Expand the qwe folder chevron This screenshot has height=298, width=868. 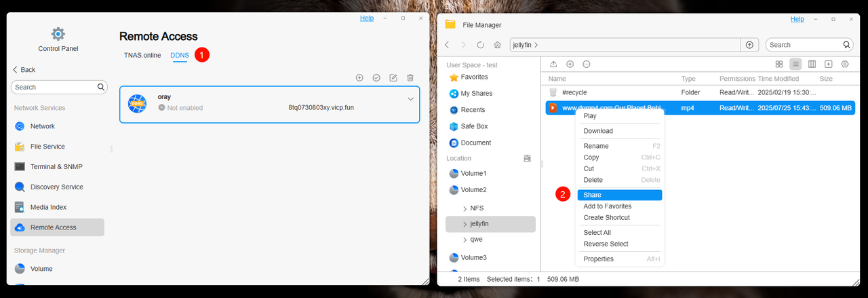[x=465, y=240]
